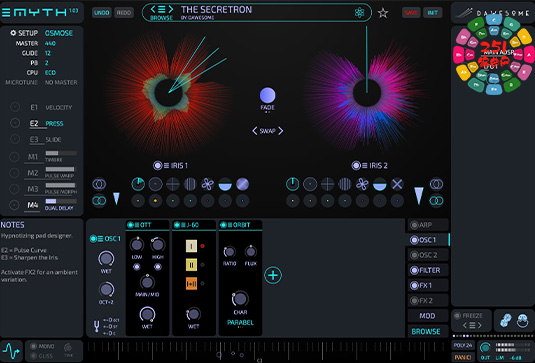Image resolution: width=535 pixels, height=363 pixels.
Task: Select J-60 mode I+II button
Action: pos(191,284)
